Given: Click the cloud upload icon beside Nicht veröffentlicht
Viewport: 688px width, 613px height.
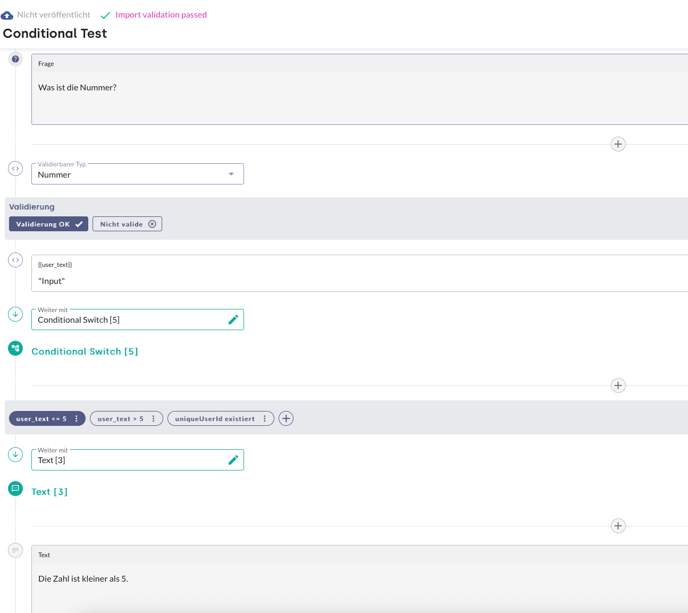Looking at the screenshot, I should 7,15.
